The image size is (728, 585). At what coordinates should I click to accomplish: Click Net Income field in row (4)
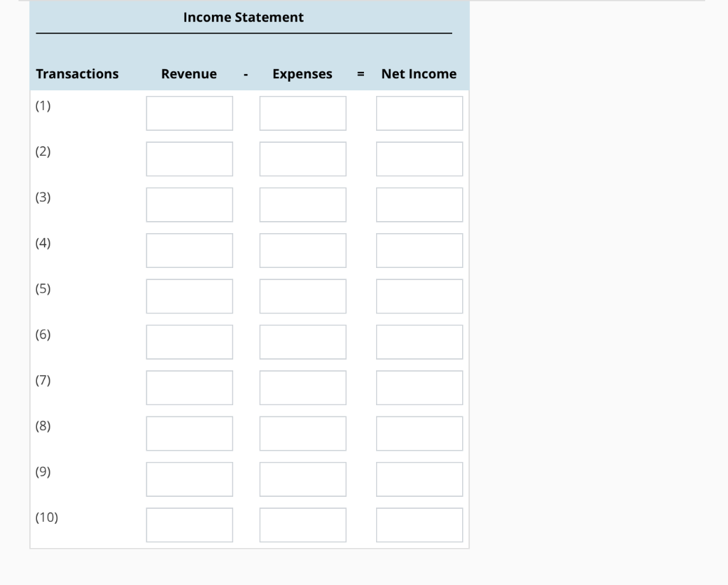coord(419,251)
